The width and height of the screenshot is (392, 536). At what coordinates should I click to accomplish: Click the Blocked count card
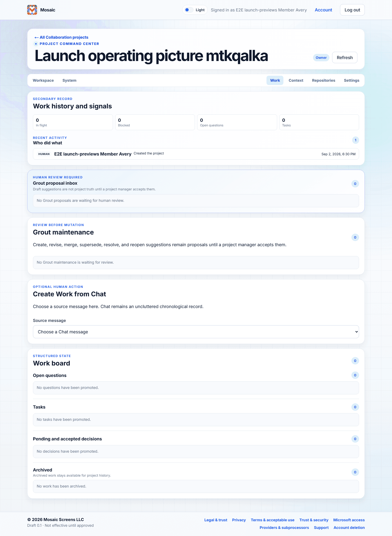pos(155,122)
